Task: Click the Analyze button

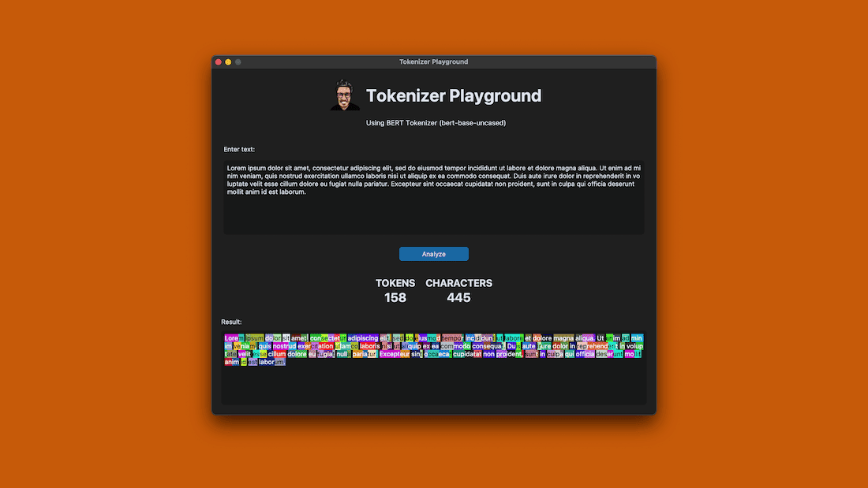Action: coord(433,254)
